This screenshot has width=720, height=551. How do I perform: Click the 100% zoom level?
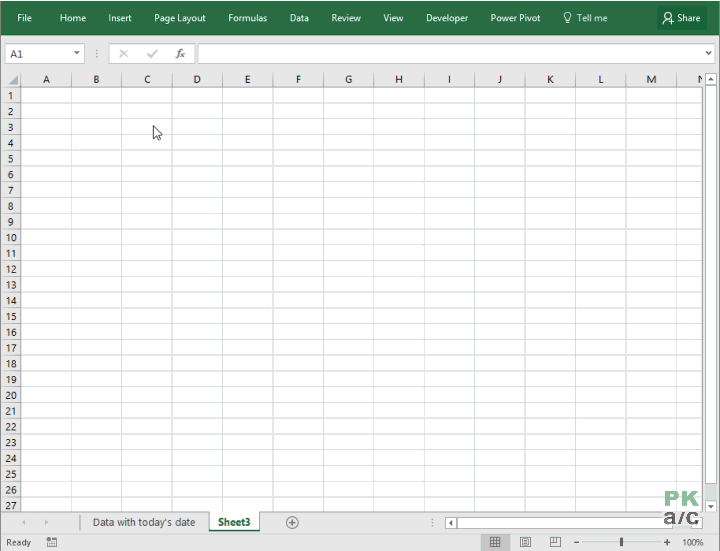point(692,542)
